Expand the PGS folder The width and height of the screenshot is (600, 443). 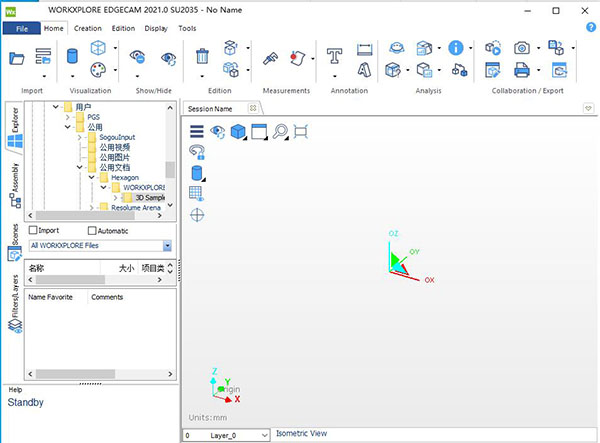tap(68, 117)
